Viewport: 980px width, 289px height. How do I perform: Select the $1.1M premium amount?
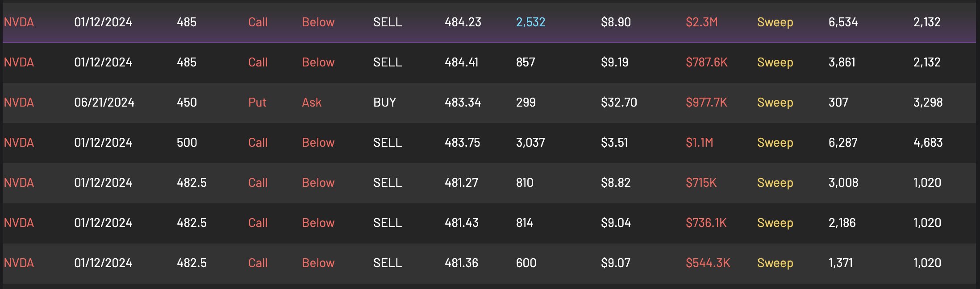click(699, 143)
